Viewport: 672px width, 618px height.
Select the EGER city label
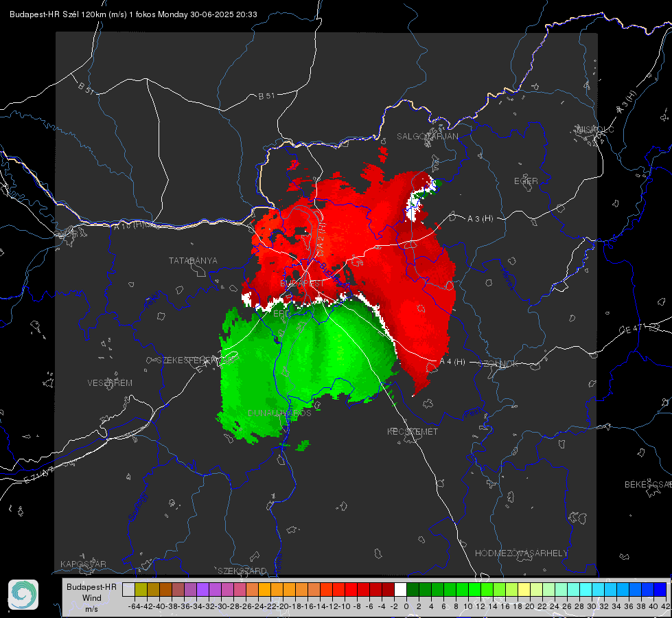pos(526,181)
